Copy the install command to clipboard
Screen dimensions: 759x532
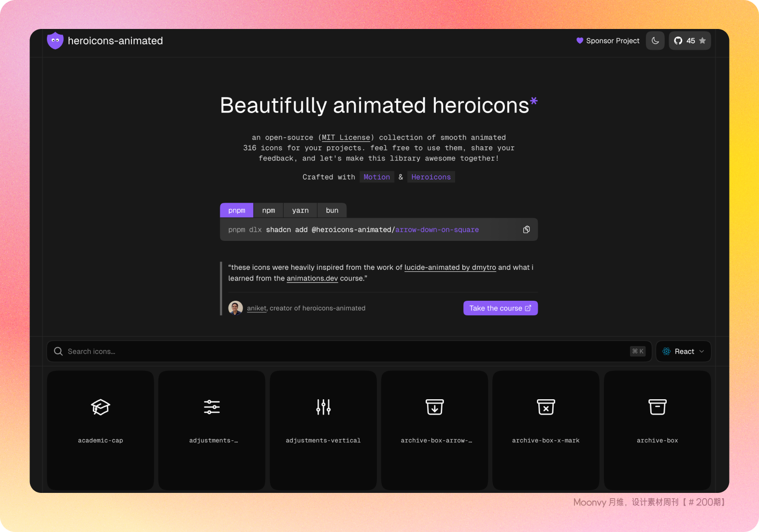tap(526, 230)
